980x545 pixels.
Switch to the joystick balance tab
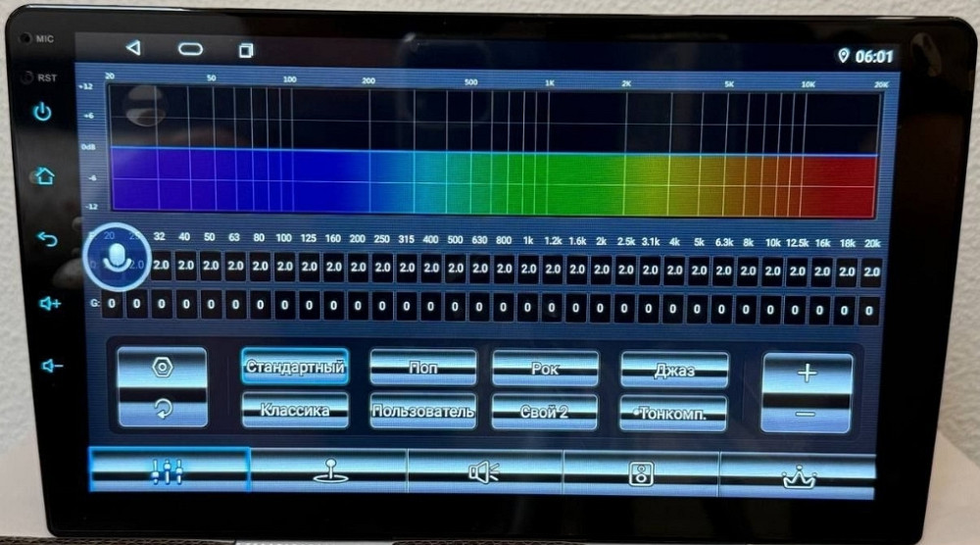click(328, 471)
